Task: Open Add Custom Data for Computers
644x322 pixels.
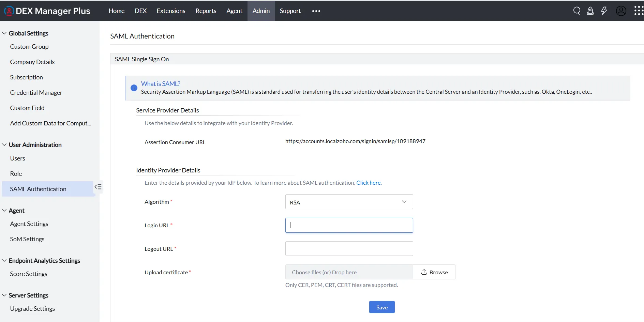Action: (51, 123)
